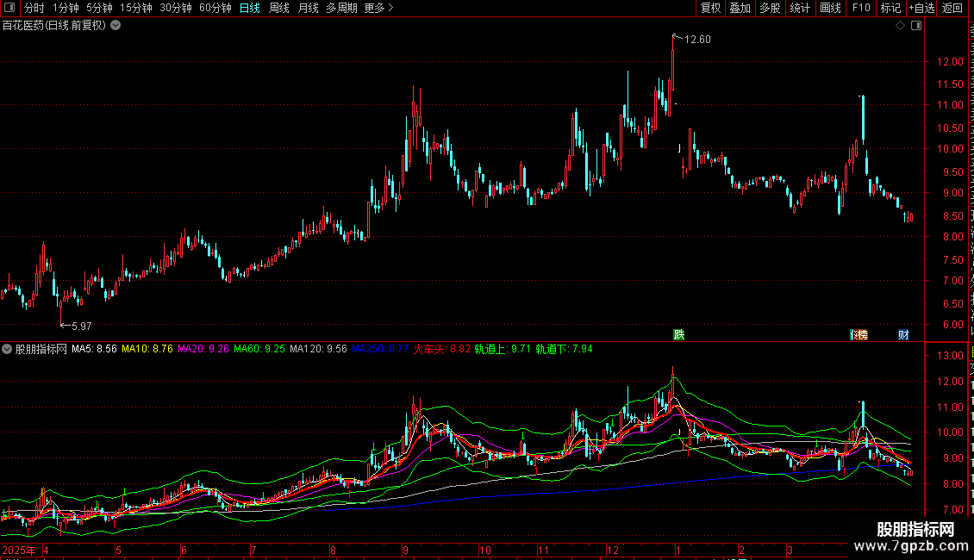Expand the 更多 period options
The height and width of the screenshot is (560, 974).
379,8
